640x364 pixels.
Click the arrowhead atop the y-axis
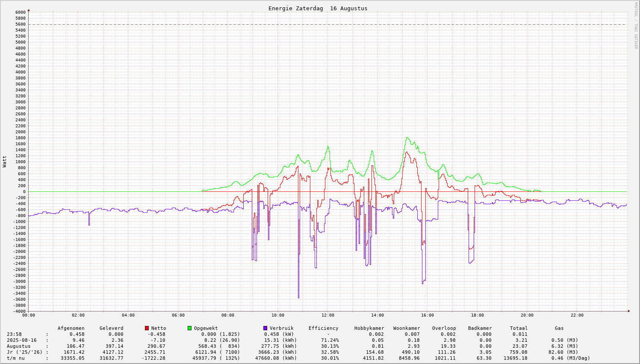pos(29,10)
